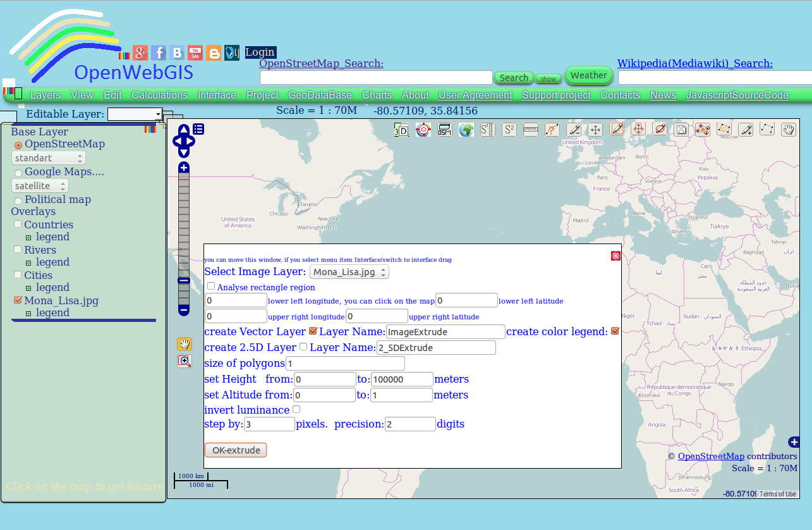Image resolution: width=812 pixels, height=530 pixels.
Task: Select the orange-framed four-arrow move feature tool
Action: click(x=638, y=129)
